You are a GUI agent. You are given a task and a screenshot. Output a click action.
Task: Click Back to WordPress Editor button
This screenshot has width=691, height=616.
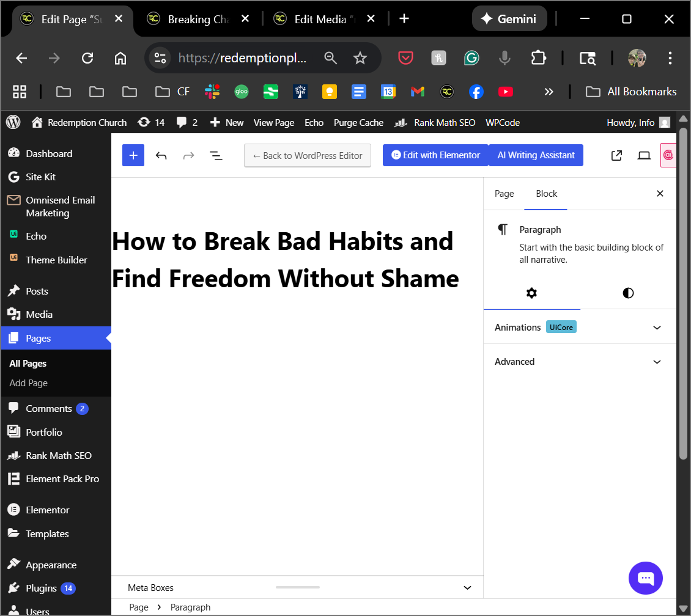coord(308,155)
